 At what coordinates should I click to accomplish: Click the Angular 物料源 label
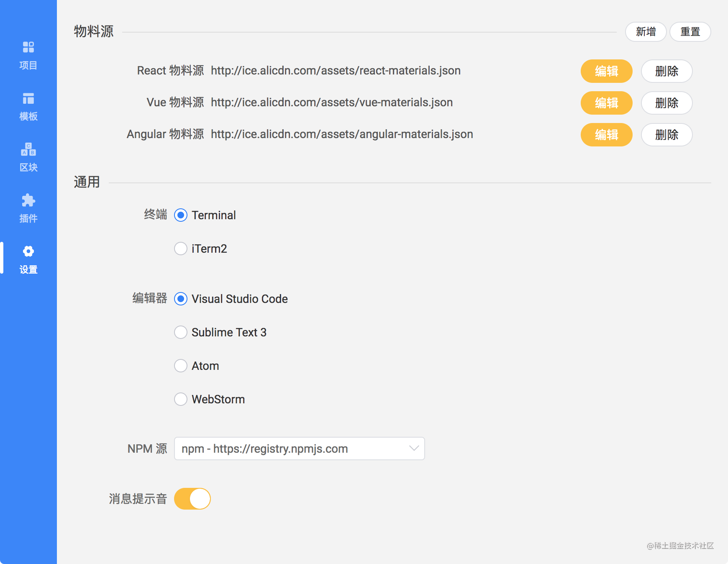click(x=165, y=134)
